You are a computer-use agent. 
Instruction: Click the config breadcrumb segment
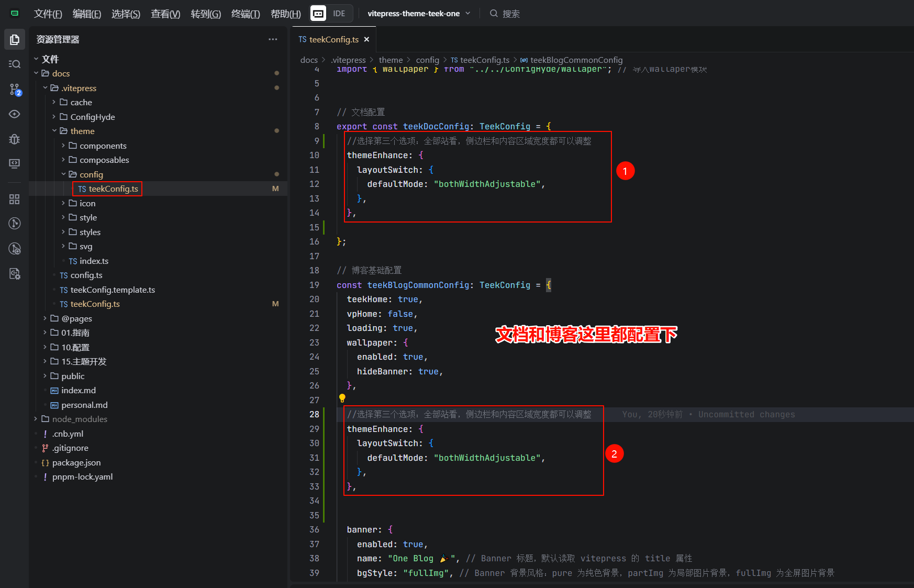pos(427,60)
